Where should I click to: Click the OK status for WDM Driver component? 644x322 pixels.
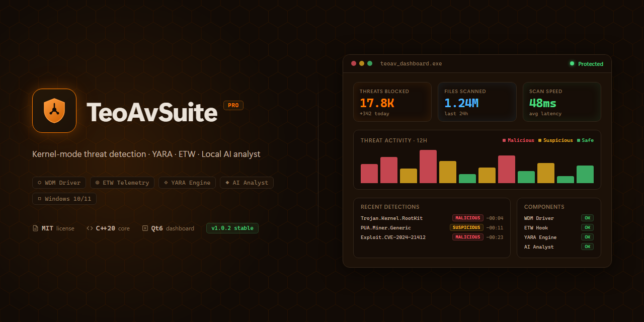point(587,218)
